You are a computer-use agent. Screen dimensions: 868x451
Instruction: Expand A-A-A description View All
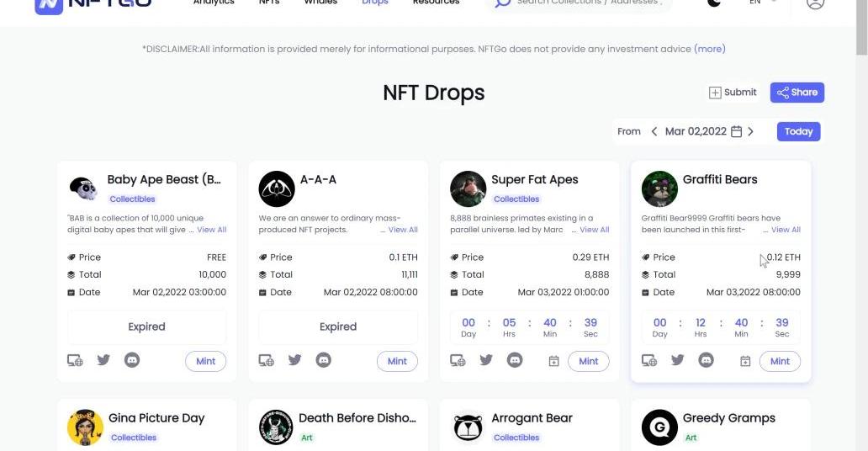click(403, 230)
